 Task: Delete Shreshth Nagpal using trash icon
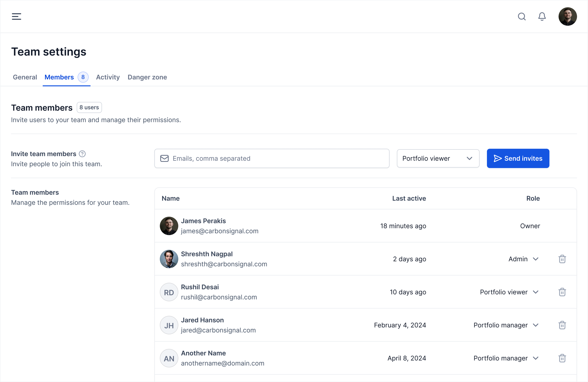click(562, 259)
